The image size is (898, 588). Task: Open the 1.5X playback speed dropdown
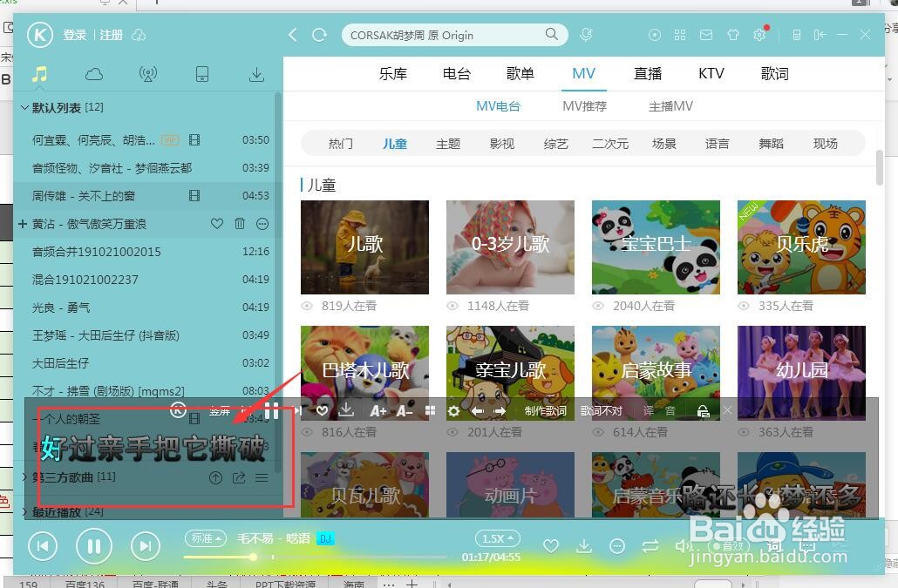click(496, 538)
